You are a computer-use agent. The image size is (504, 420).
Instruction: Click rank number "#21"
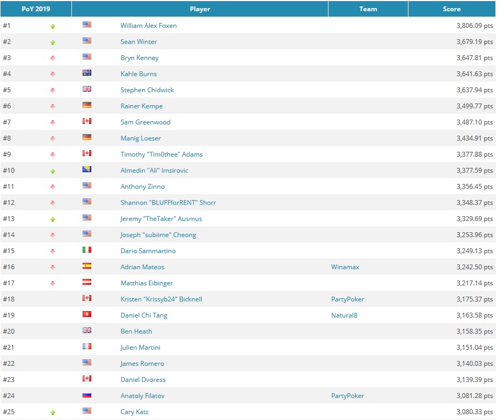pyautogui.click(x=9, y=348)
